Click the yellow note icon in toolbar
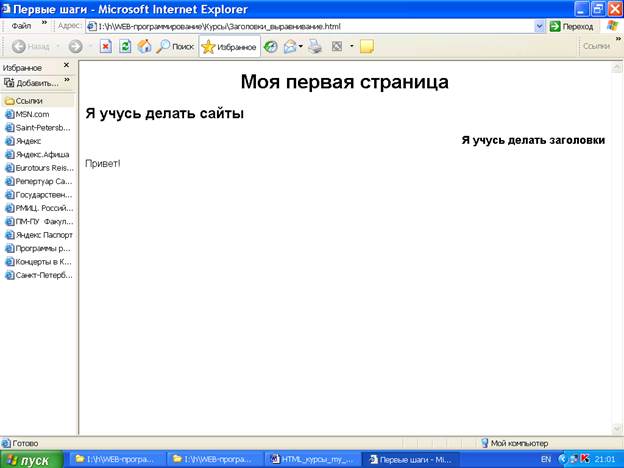Screen dimensions: 624x468 [x=366, y=46]
